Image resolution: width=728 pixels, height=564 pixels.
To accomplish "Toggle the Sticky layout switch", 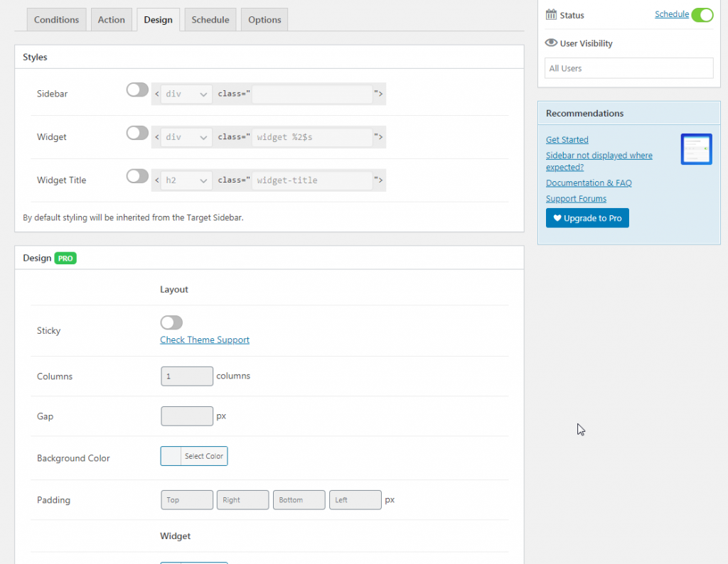I will [x=171, y=323].
